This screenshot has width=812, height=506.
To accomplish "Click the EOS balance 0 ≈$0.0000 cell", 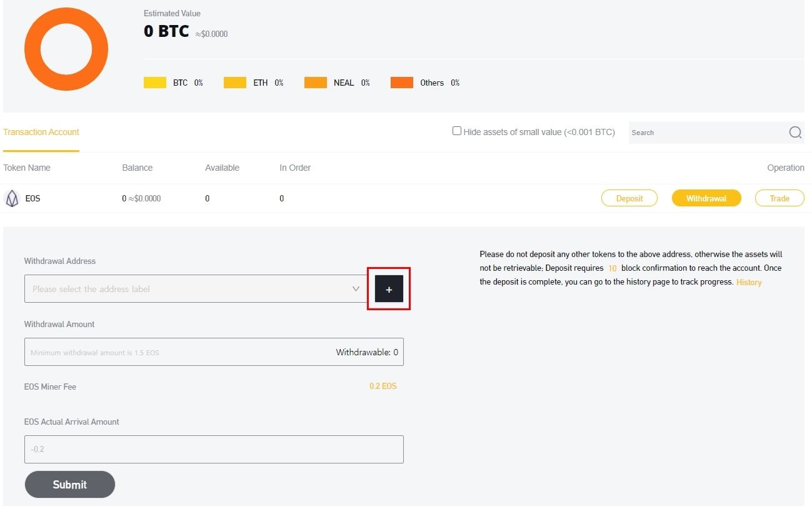I will click(141, 198).
